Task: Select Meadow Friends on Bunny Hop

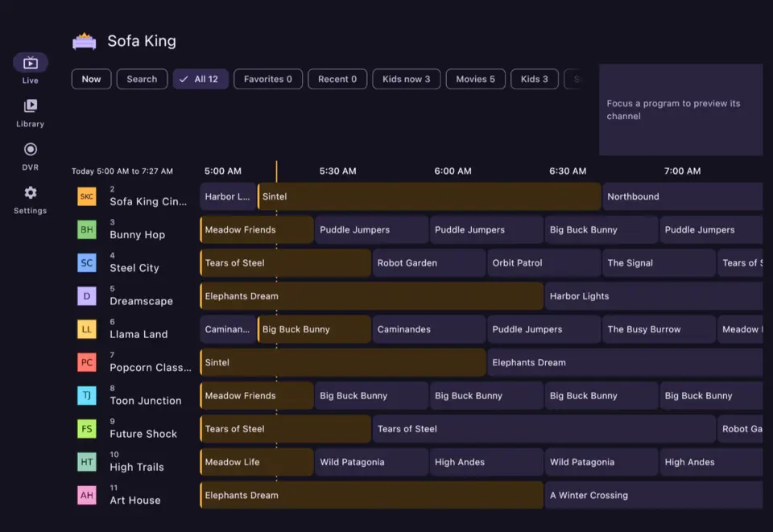Action: tap(257, 229)
